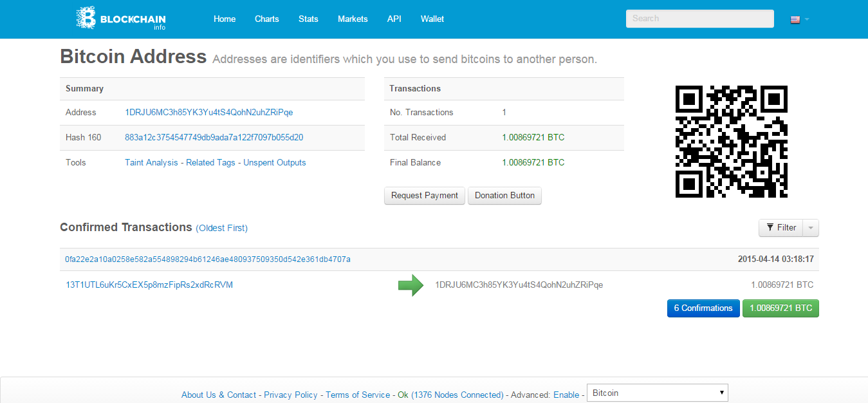Image resolution: width=868 pixels, height=403 pixels.
Task: Click the 1376 Nodes Connected link
Action: coord(457,395)
